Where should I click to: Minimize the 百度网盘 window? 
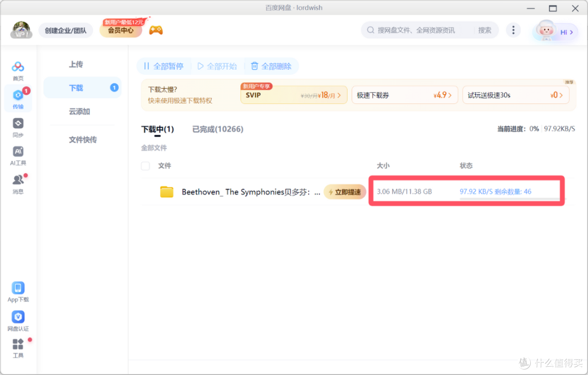click(x=531, y=8)
